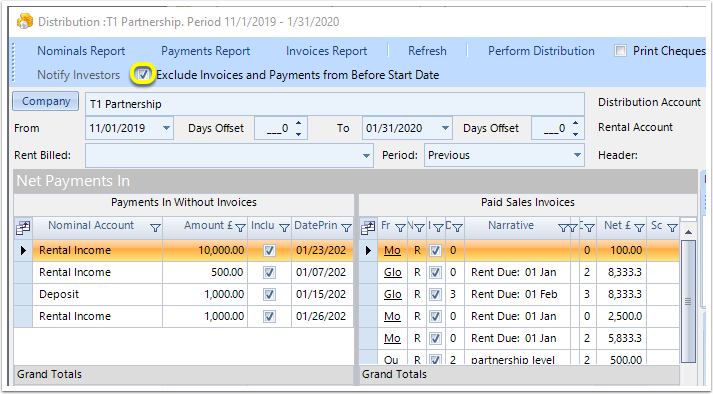Viewport: 713px width, 394px height.
Task: Open the Payments Report
Action: click(206, 51)
